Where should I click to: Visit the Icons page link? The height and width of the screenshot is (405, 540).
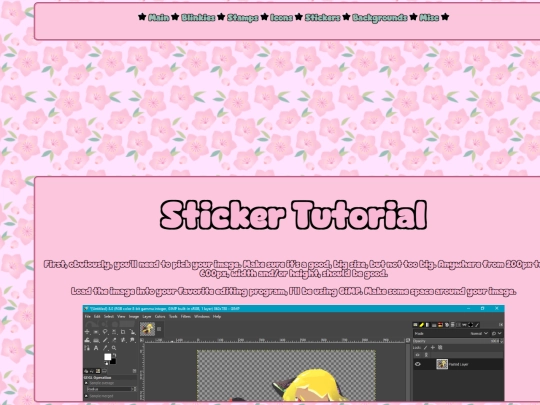click(282, 17)
